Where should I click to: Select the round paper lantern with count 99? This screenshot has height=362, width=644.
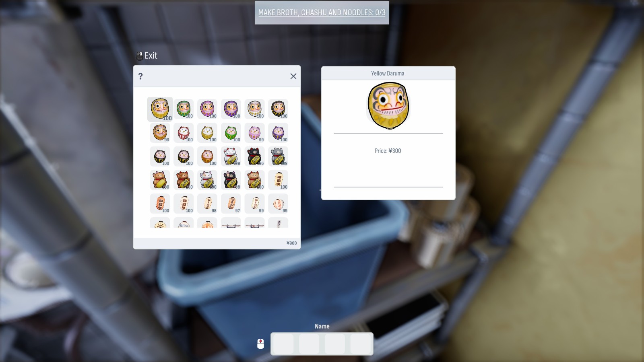(279, 204)
